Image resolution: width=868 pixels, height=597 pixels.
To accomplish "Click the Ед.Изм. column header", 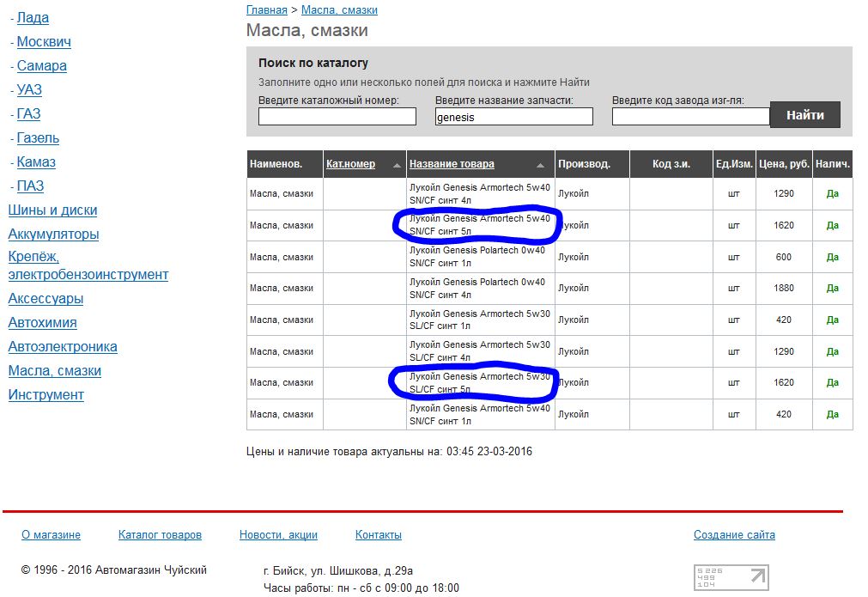I will (x=734, y=164).
